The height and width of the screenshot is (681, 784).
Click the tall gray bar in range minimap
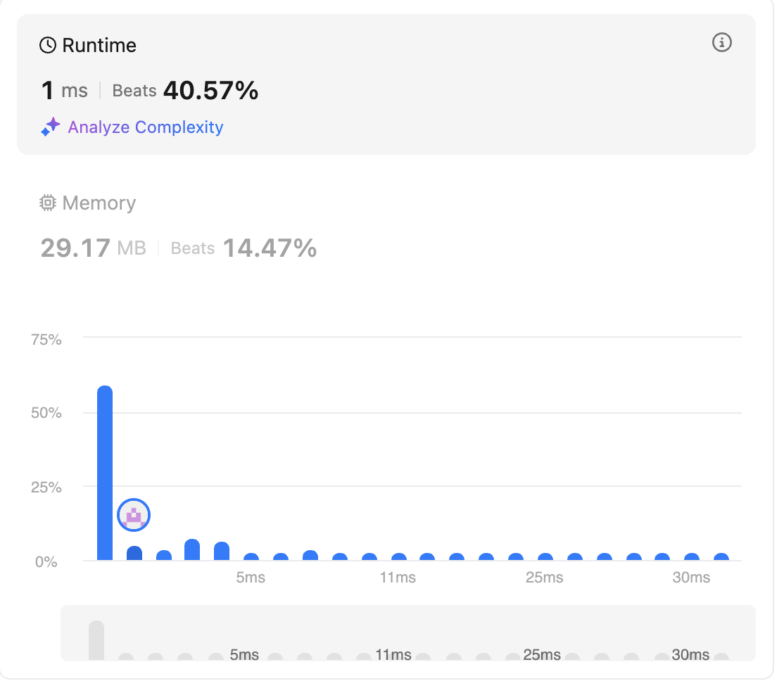[x=96, y=640]
